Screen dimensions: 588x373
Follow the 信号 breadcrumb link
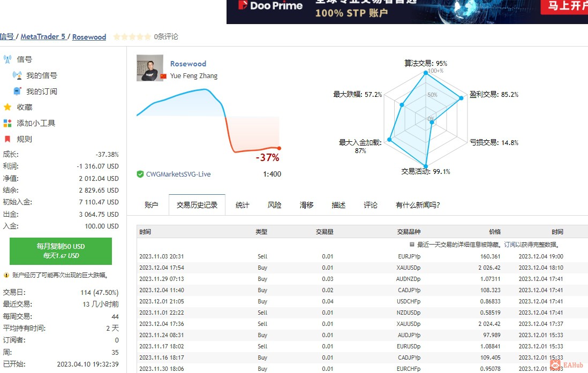(x=7, y=37)
